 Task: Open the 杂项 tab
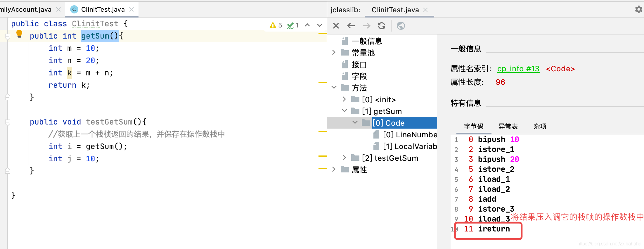[540, 126]
